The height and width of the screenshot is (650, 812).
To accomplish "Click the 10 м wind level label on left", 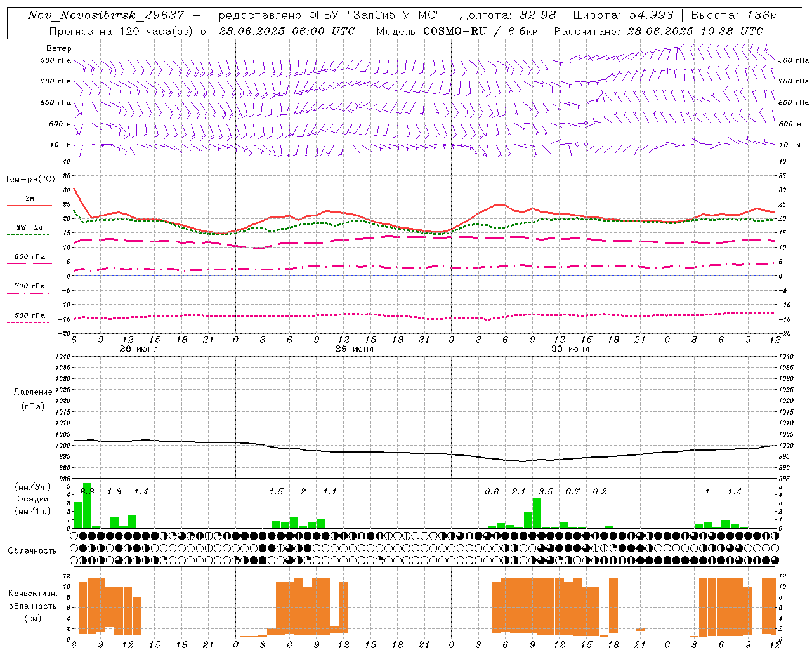I will click(61, 145).
